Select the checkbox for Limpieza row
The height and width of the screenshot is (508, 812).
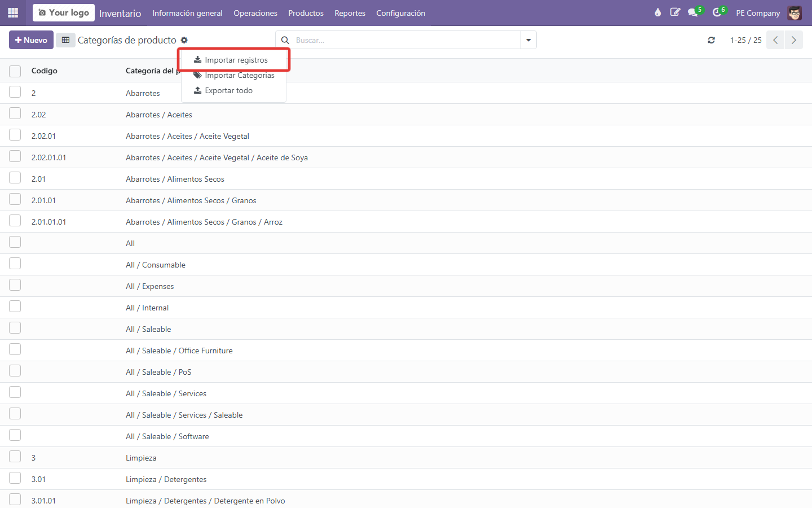pos(15,457)
